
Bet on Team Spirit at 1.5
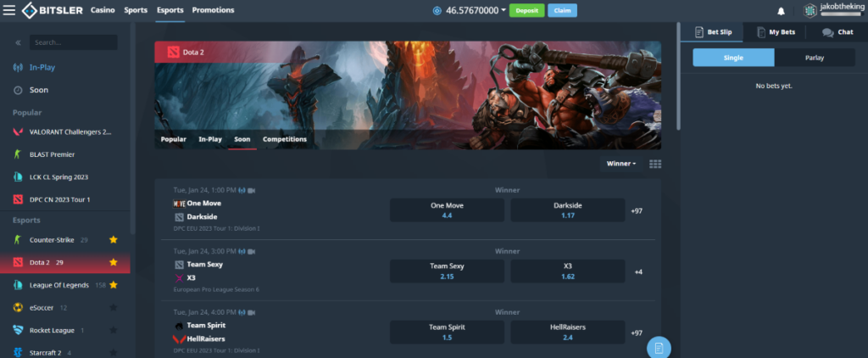pos(447,332)
